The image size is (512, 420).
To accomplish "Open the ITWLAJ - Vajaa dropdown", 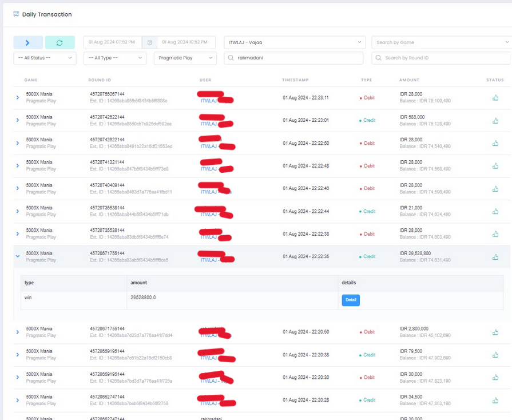I will click(295, 42).
